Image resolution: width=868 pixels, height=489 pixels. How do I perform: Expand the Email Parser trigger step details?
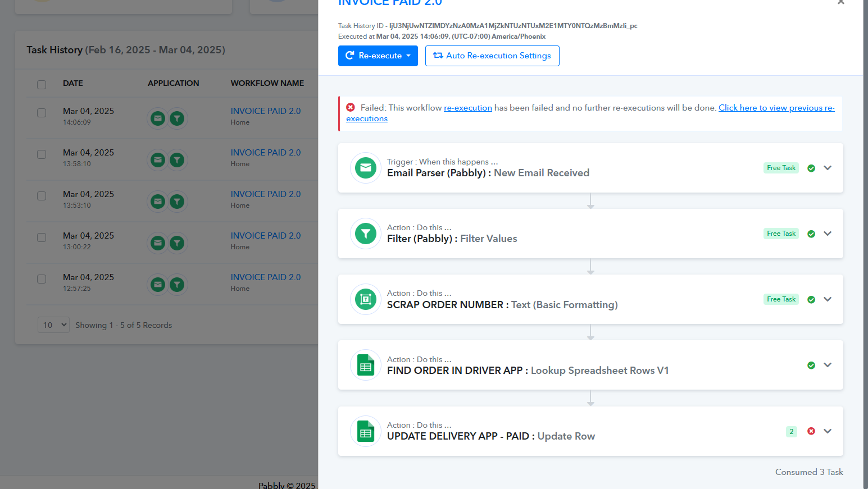pos(828,168)
